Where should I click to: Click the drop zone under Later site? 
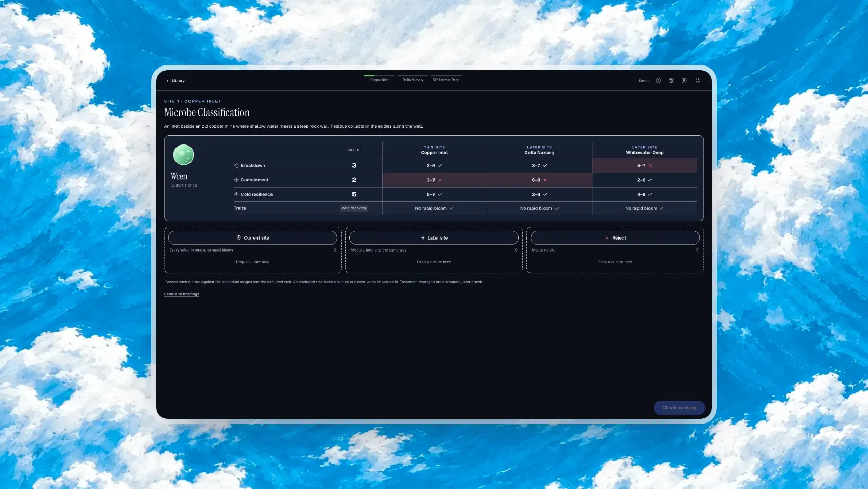[x=434, y=262]
